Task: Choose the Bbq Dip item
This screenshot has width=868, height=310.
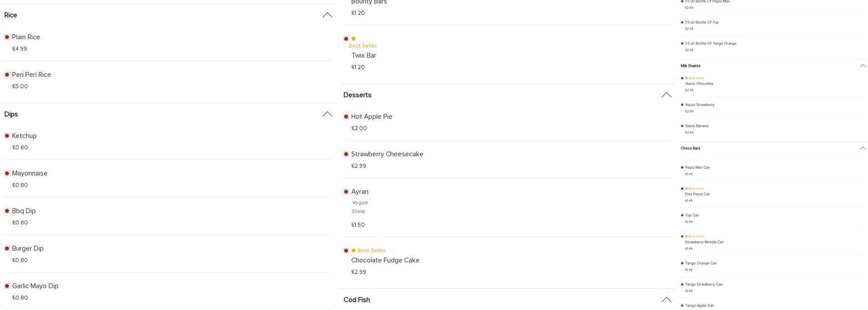Action: 24,211
